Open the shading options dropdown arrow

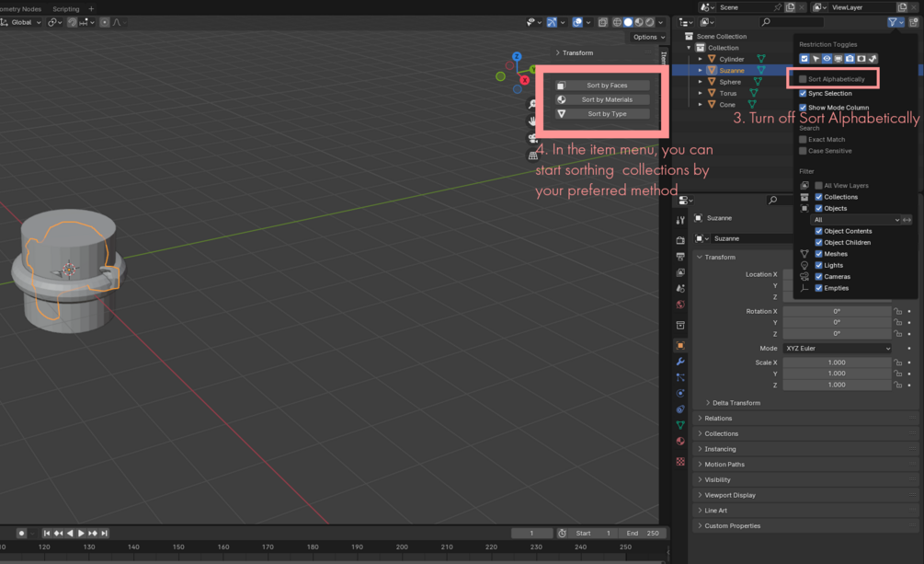tap(660, 22)
